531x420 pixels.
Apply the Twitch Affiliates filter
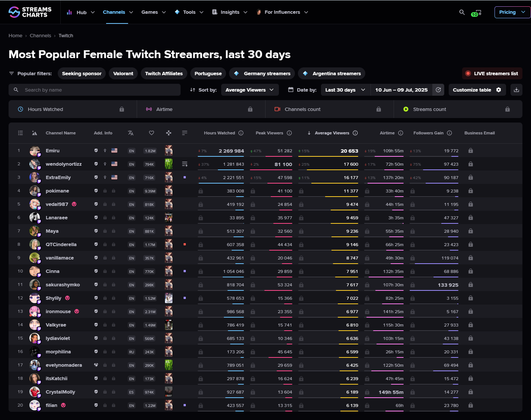coord(164,73)
